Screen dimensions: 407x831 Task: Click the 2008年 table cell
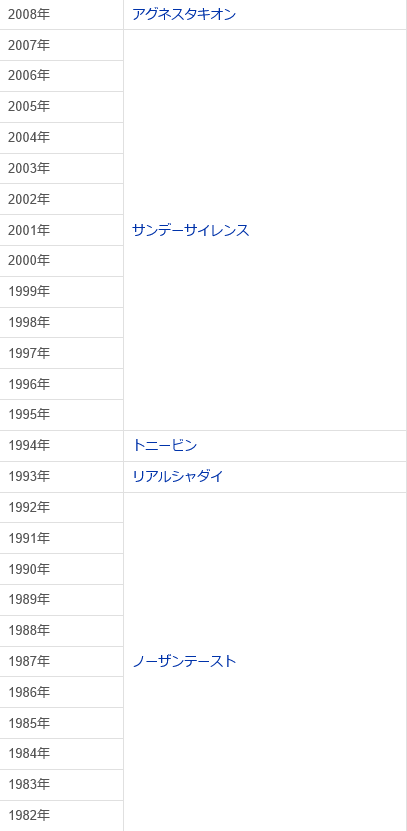61,14
